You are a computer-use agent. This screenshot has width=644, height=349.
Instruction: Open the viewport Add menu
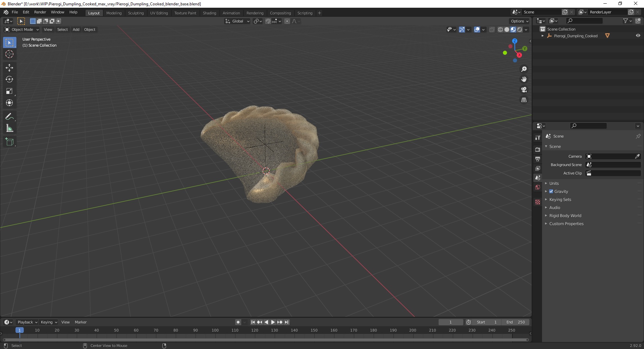point(76,30)
